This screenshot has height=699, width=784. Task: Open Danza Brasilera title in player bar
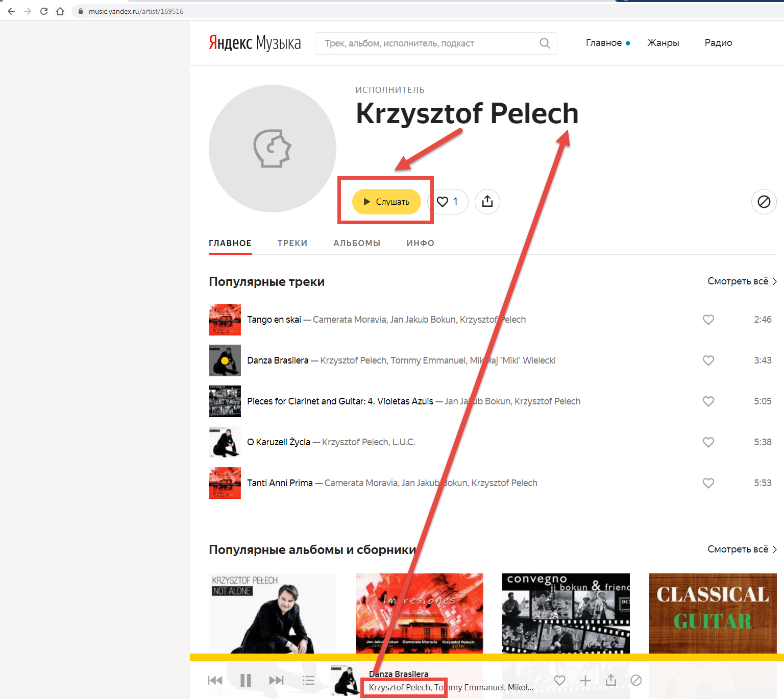tap(399, 674)
